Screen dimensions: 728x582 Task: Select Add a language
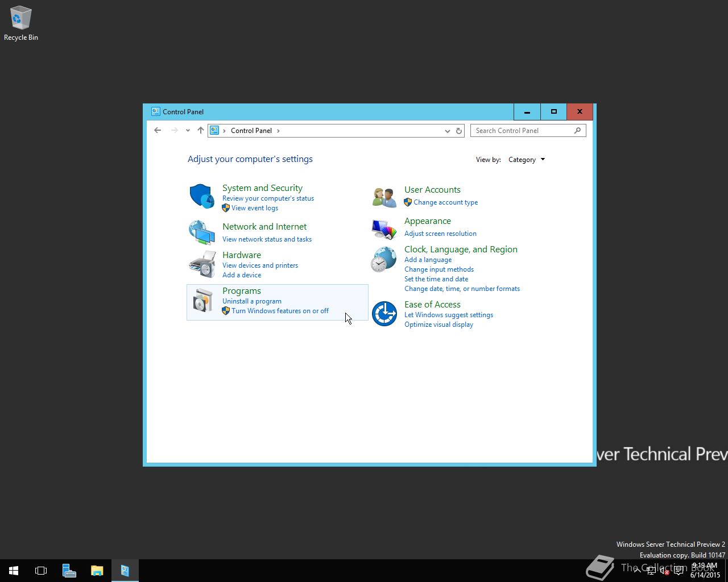pyautogui.click(x=428, y=260)
